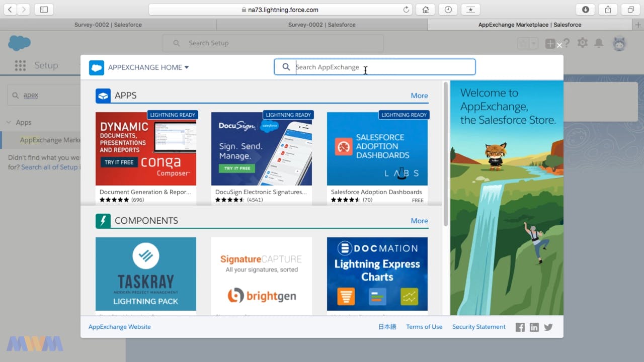Open the notifications bell icon
The width and height of the screenshot is (644, 362).
tap(599, 43)
